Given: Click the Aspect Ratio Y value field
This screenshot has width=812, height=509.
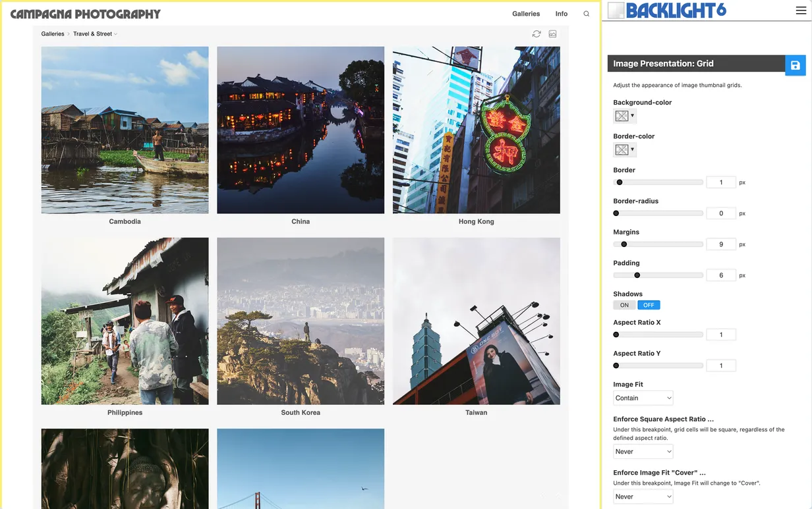Looking at the screenshot, I should [721, 365].
